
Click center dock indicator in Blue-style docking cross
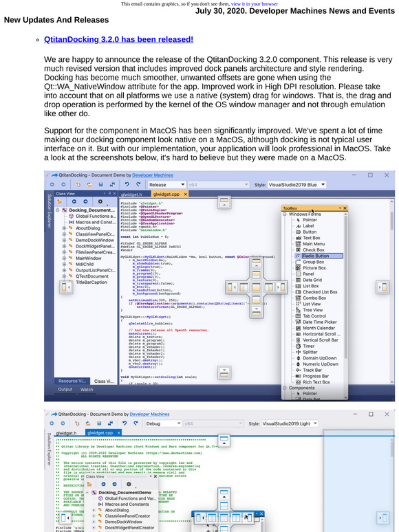pos(257,287)
